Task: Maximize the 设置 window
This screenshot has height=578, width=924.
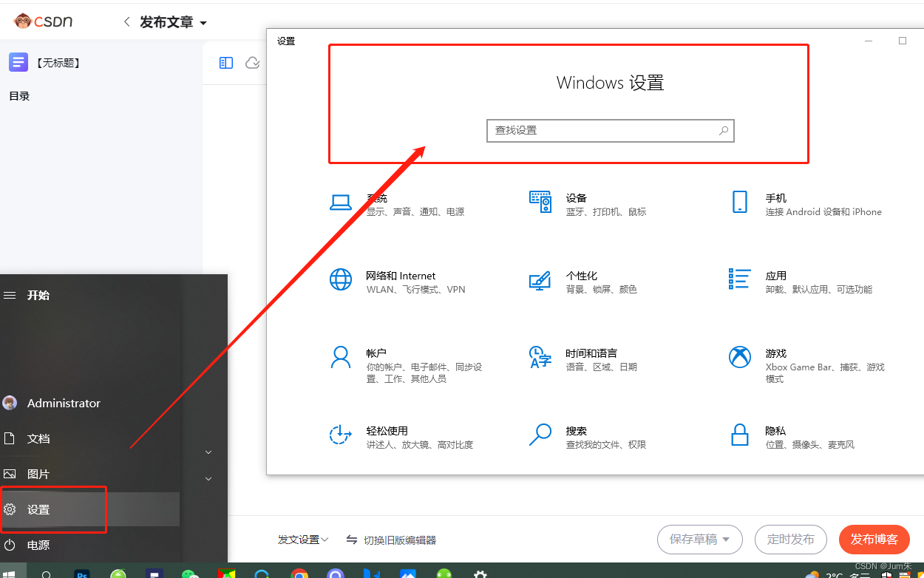Action: 903,41
